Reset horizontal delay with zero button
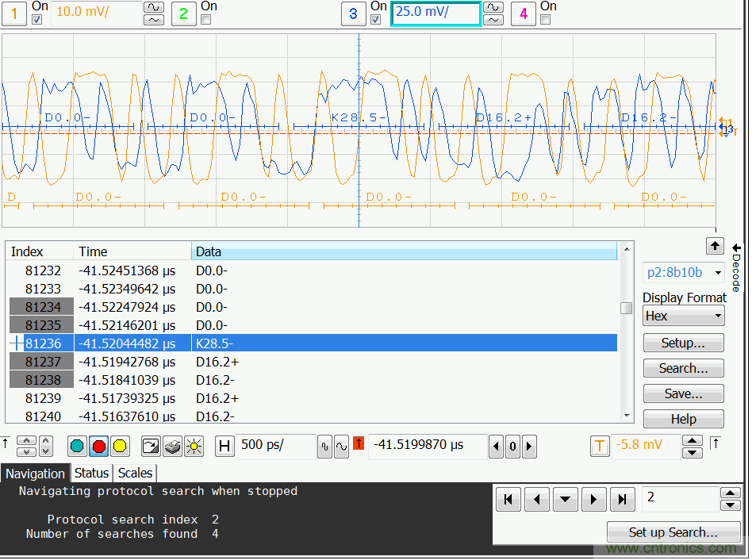This screenshot has height=560, width=752. 512,447
